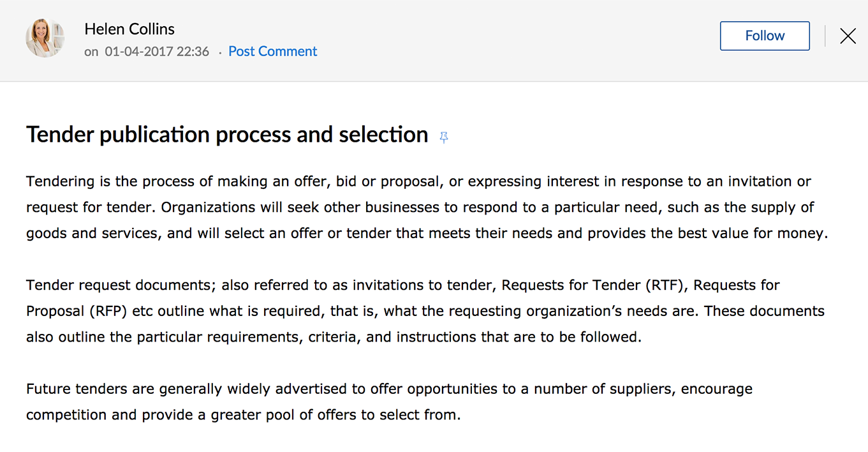Click the word 'on' before the post date
The height and width of the screenshot is (452, 868).
point(91,52)
